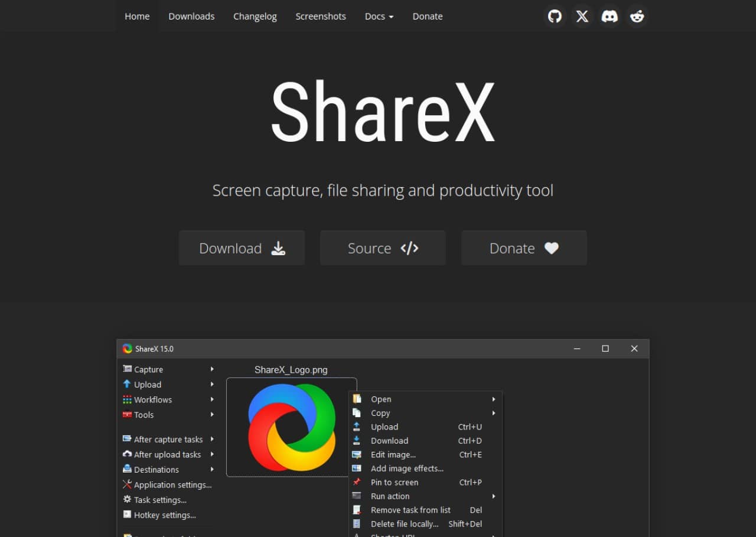Click the large ShareX heading text
The height and width of the screenshot is (537, 756).
383,112
